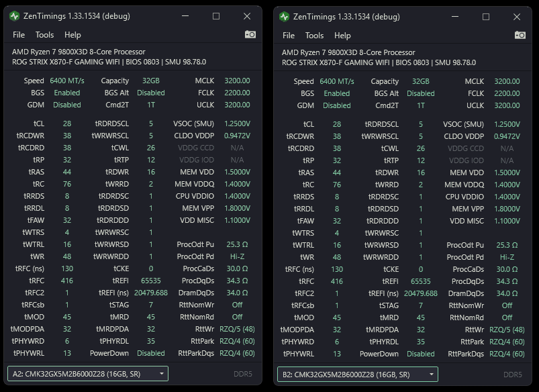Click the GDM Disabled value in left window
The width and height of the screenshot is (539, 392).
[67, 105]
